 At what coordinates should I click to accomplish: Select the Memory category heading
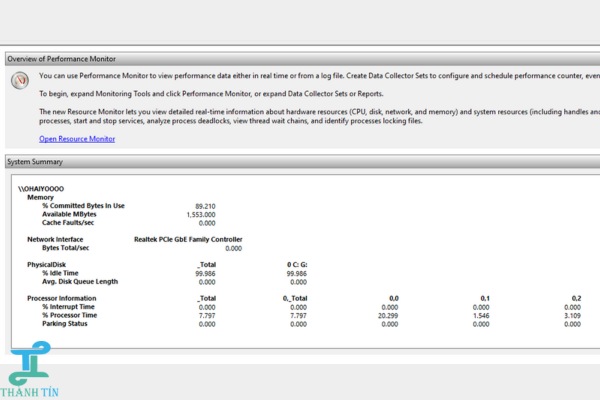pyautogui.click(x=42, y=197)
